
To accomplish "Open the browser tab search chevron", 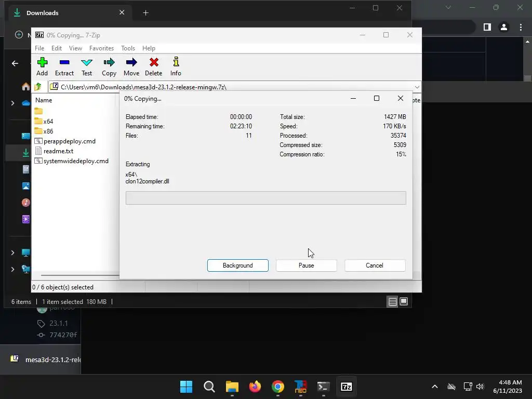I will pyautogui.click(x=448, y=7).
